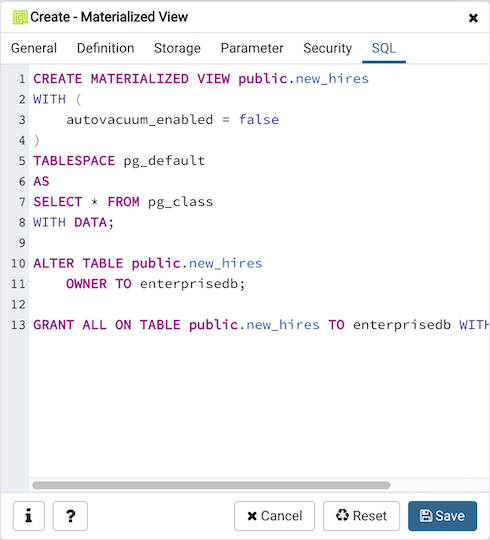This screenshot has width=490, height=540.
Task: Click the horizontal scrollbar of SQL editor
Action: coord(211,485)
